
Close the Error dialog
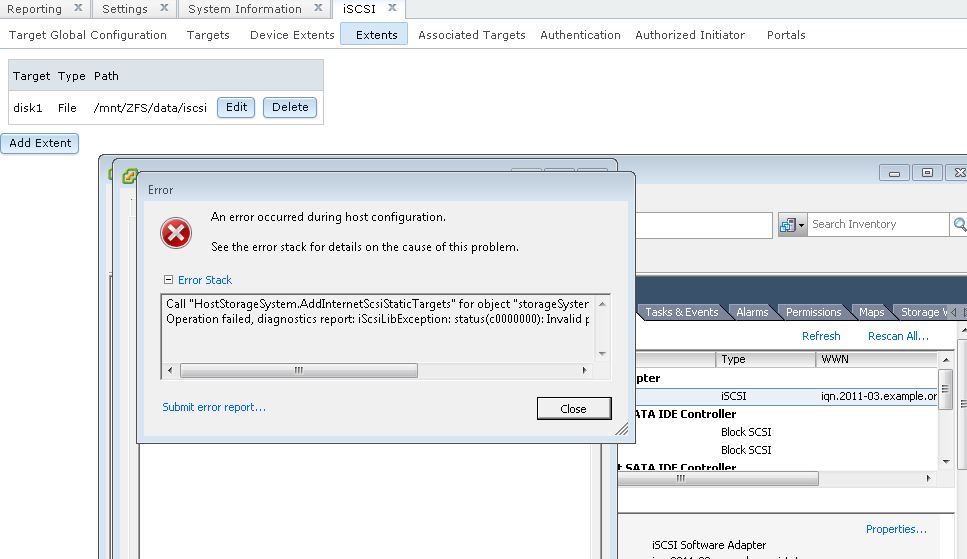[574, 408]
